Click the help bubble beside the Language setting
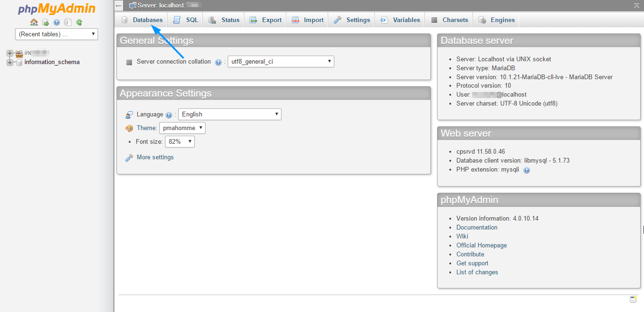This screenshot has height=312, width=644. point(169,114)
